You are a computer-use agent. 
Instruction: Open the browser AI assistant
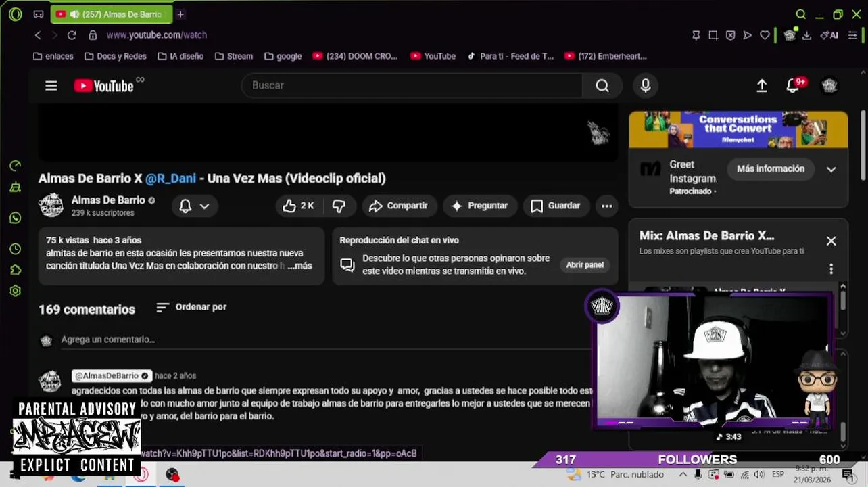coord(829,35)
